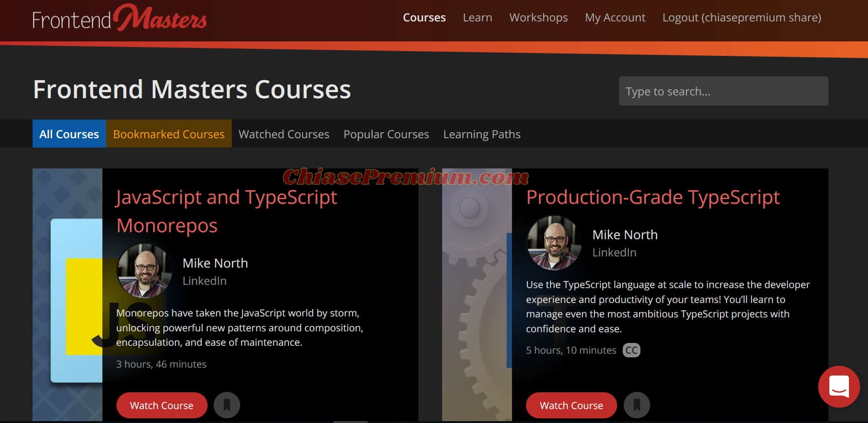Open the red chat support widget

839,387
